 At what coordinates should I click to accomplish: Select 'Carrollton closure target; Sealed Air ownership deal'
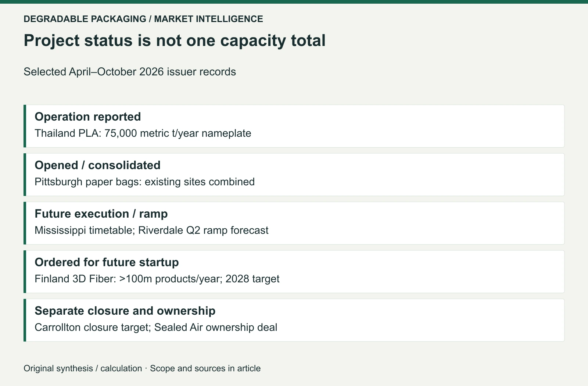tap(156, 327)
